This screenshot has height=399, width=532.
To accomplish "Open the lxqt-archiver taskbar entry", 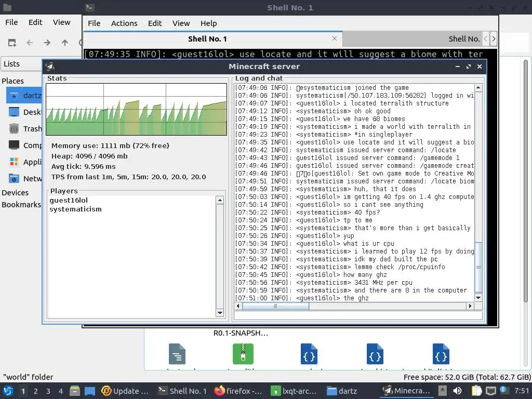I will (x=295, y=391).
